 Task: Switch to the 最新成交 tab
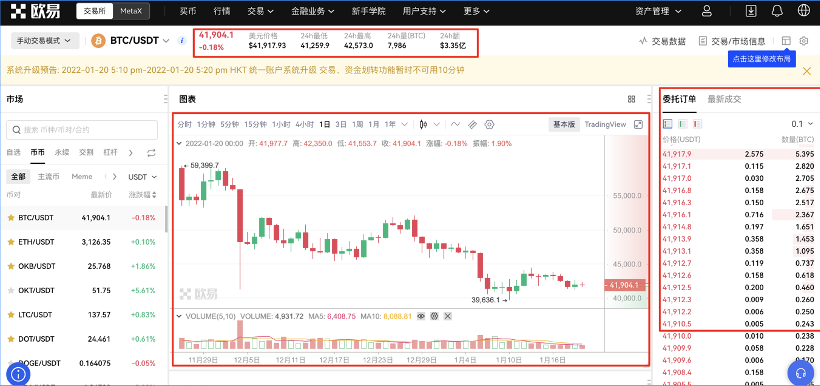tap(724, 99)
